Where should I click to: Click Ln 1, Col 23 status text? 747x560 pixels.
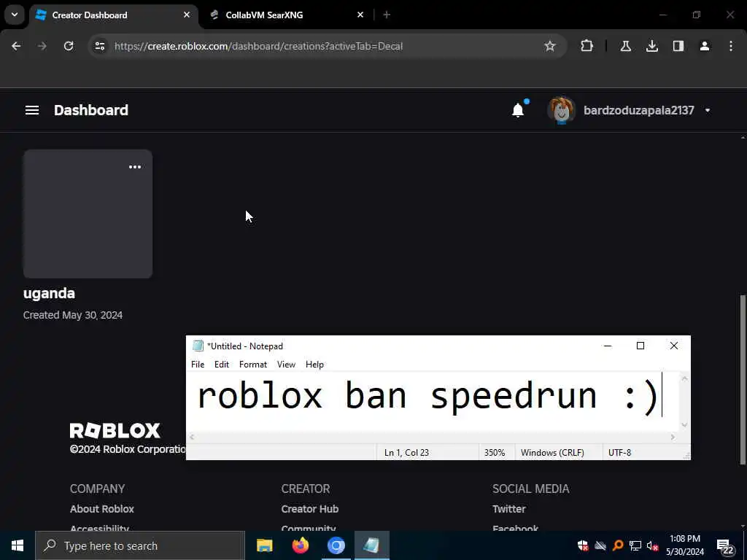(406, 452)
